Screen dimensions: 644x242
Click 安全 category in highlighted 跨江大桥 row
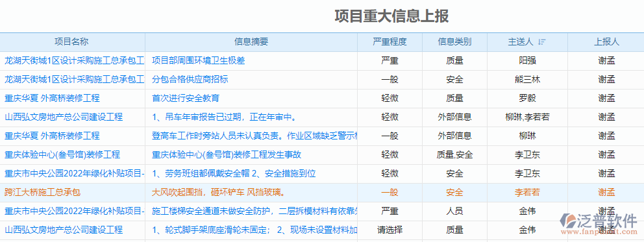click(454, 193)
